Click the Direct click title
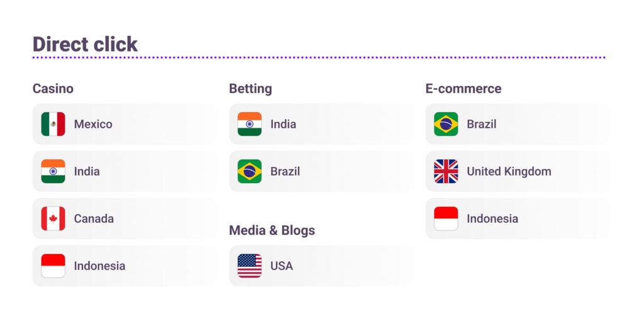This screenshot has width=644, height=319. (85, 44)
